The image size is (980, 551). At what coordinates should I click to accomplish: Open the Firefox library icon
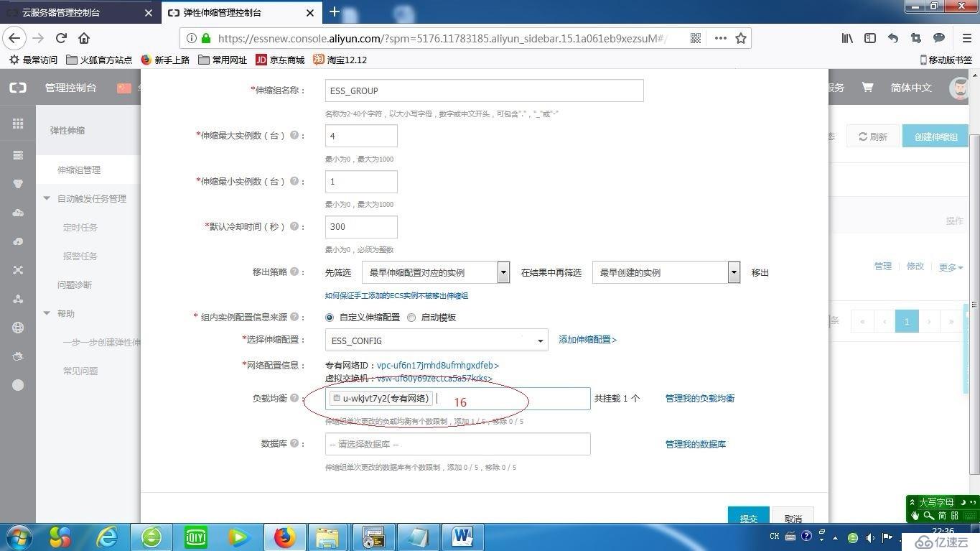tap(848, 38)
